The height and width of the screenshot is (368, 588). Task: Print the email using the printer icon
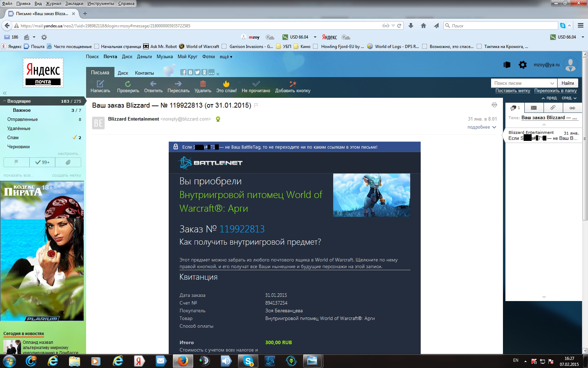pos(494,105)
